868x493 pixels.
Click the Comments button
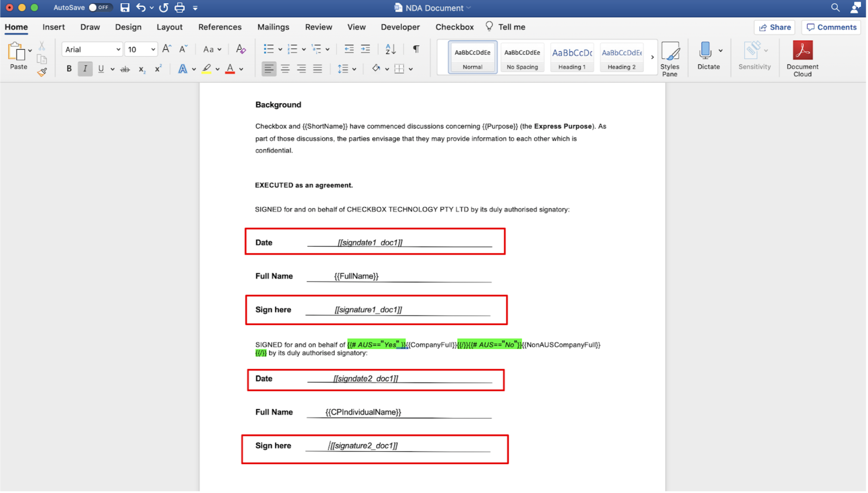click(832, 27)
